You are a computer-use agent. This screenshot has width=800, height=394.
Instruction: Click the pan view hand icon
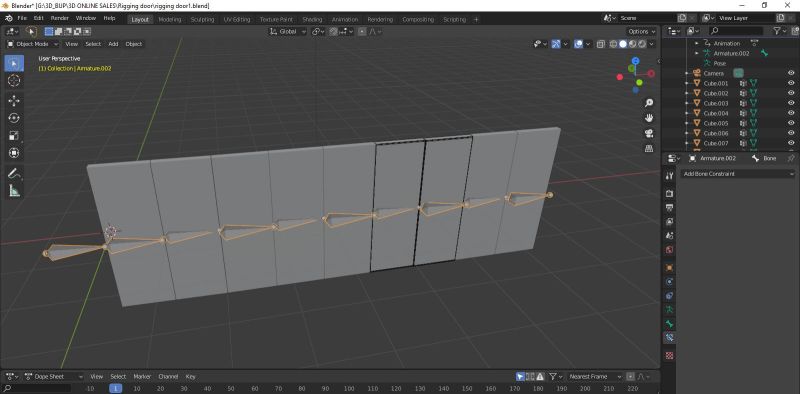(648, 118)
